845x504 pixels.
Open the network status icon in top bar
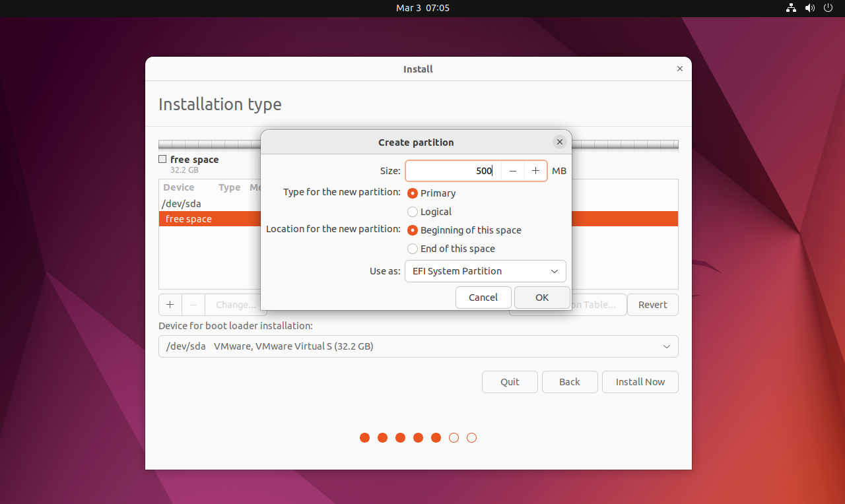pos(791,8)
